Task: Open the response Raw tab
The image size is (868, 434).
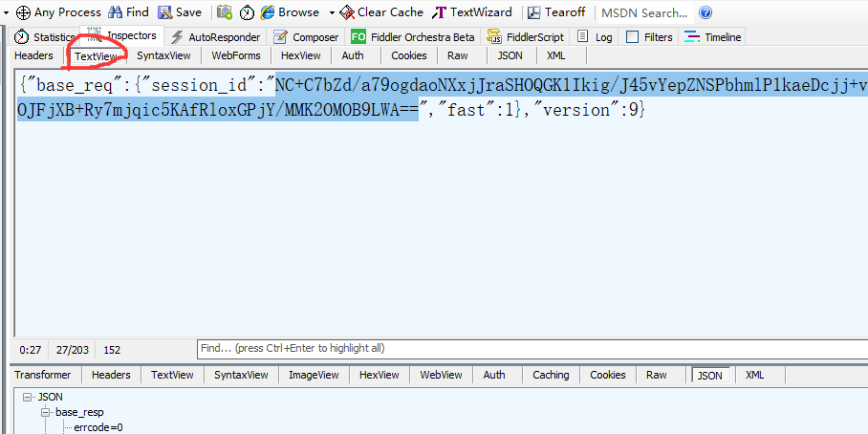Action: pyautogui.click(x=657, y=375)
